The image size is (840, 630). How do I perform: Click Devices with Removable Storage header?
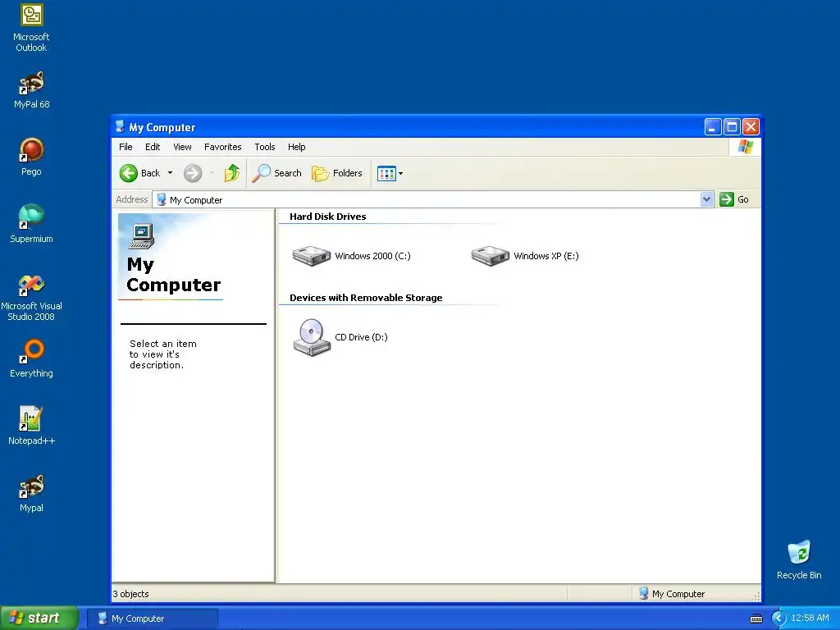[x=366, y=298]
